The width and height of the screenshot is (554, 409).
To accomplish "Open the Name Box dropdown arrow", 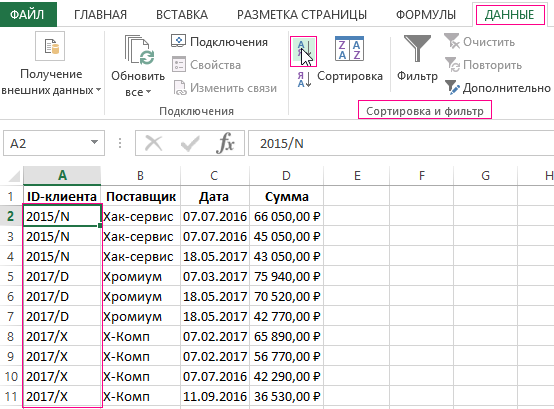I will [94, 142].
